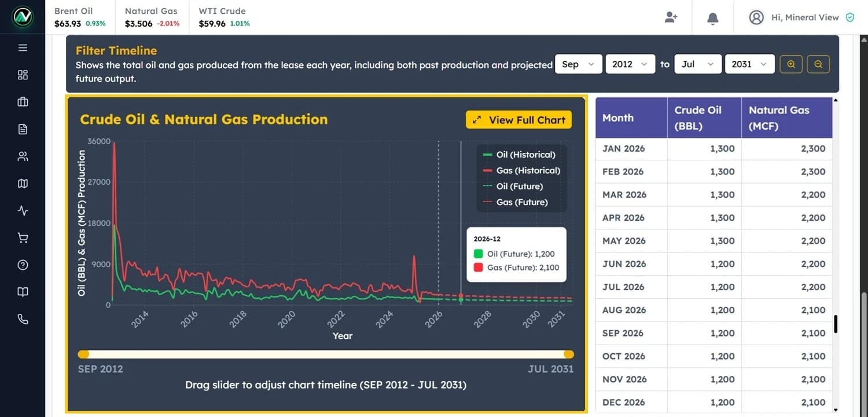Open the shopping cart icon in the sidebar

[x=23, y=238]
